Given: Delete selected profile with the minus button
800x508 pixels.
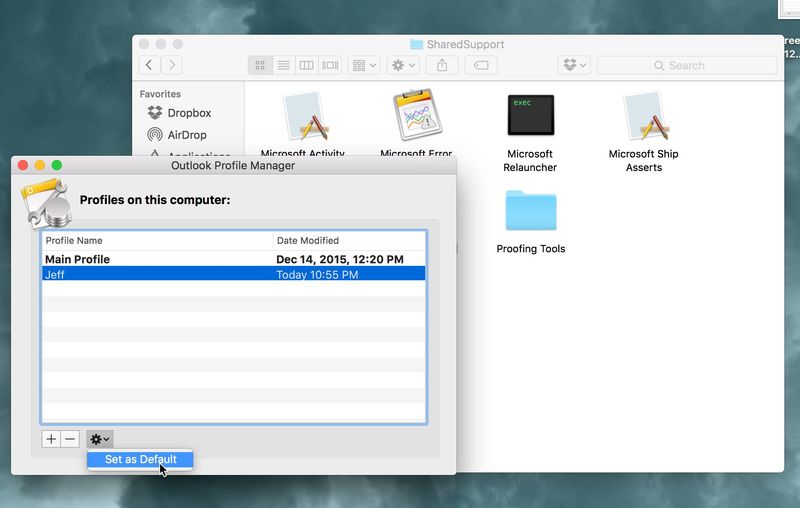Looking at the screenshot, I should pyautogui.click(x=70, y=439).
